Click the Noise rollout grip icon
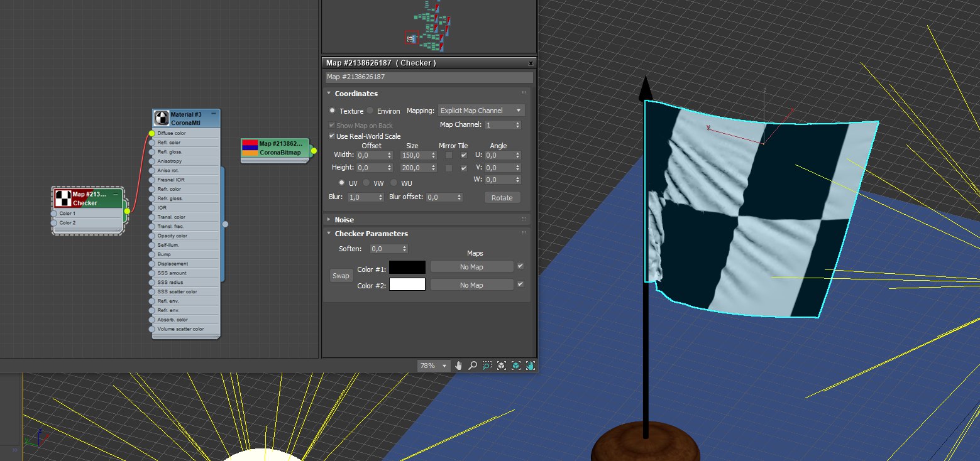The width and height of the screenshot is (980, 461). 524,219
